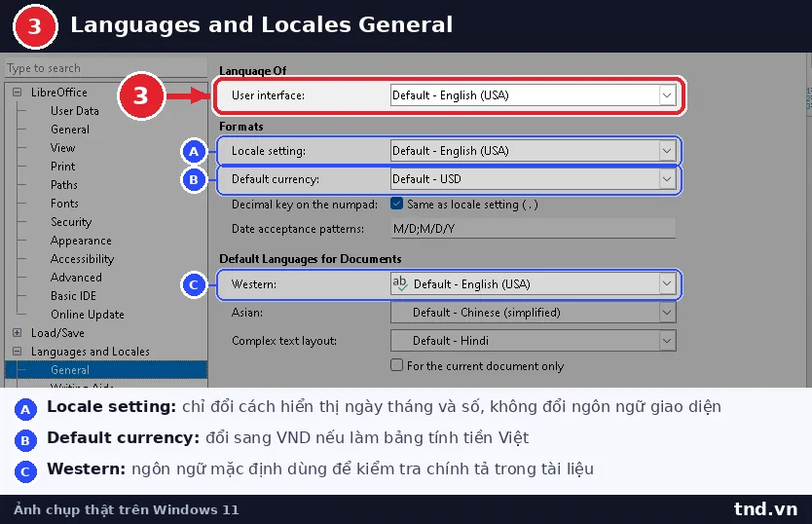Open the Locale setting dropdown
Screen dimensions: 812x524
click(x=533, y=151)
